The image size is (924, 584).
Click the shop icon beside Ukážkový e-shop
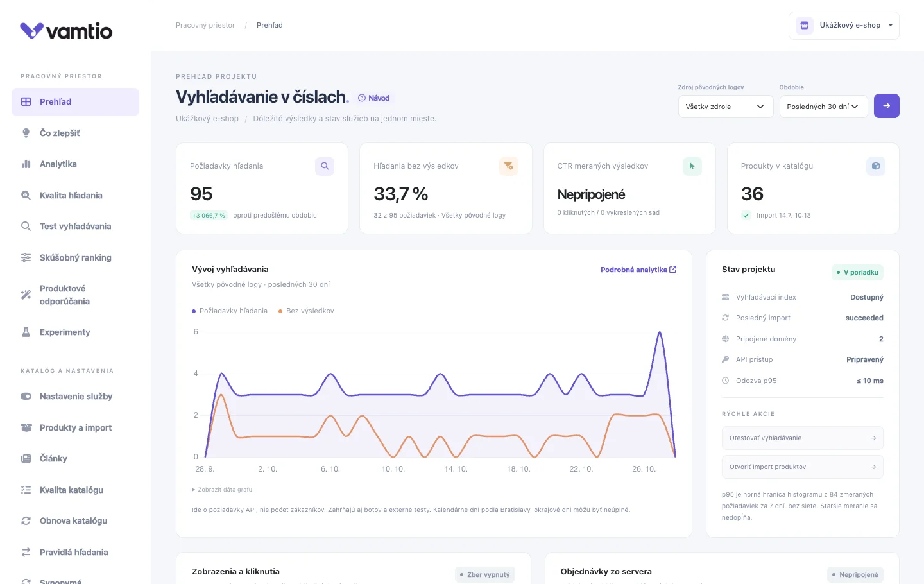805,26
